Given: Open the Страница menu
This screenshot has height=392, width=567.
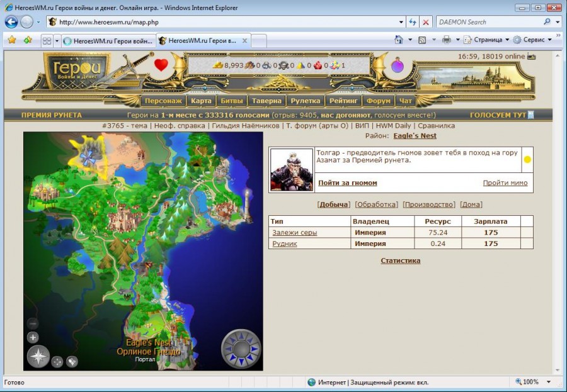Looking at the screenshot, I should (x=486, y=40).
